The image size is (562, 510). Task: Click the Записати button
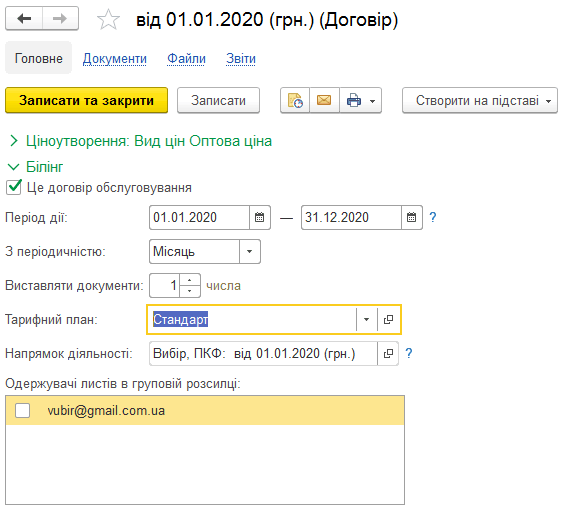coord(218,100)
